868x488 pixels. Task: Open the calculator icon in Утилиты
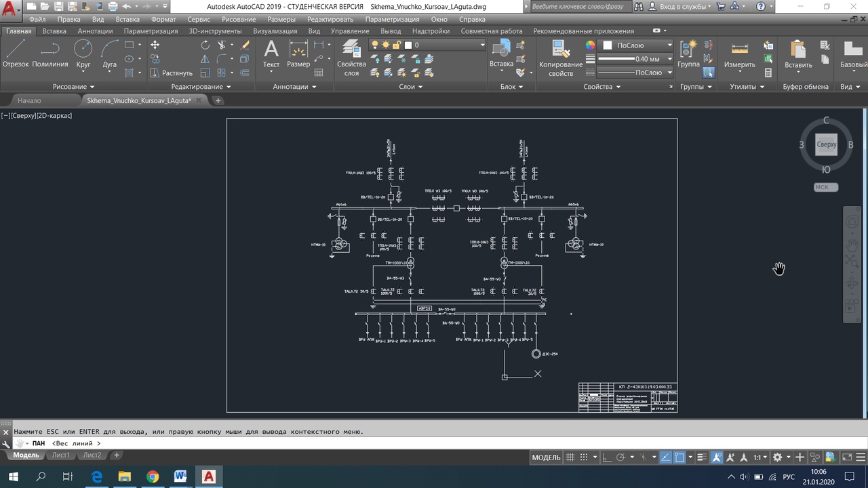point(768,73)
